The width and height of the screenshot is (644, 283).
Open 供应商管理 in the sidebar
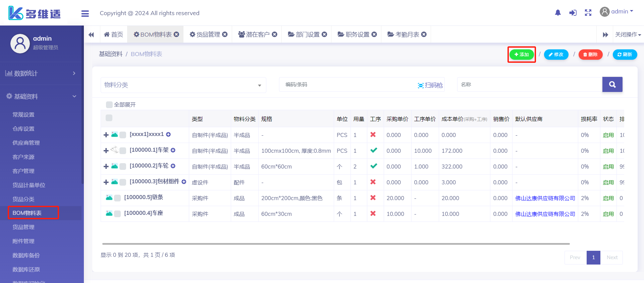pyautogui.click(x=26, y=143)
